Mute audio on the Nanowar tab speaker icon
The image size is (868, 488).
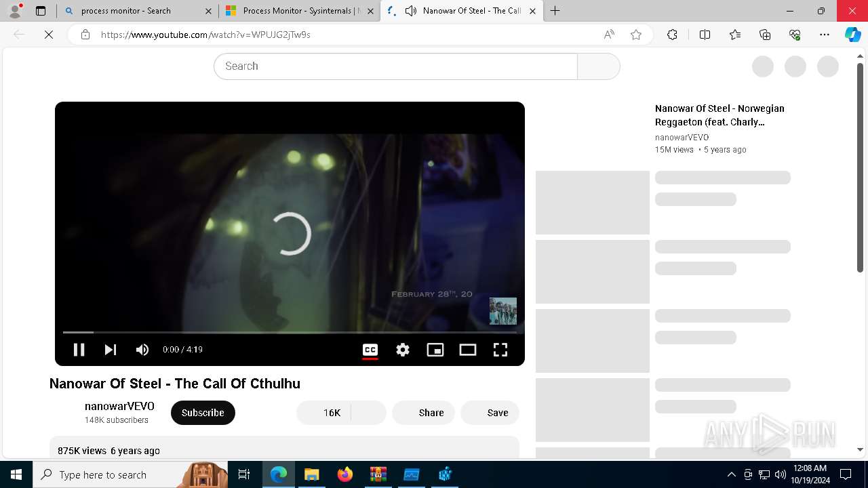click(411, 11)
